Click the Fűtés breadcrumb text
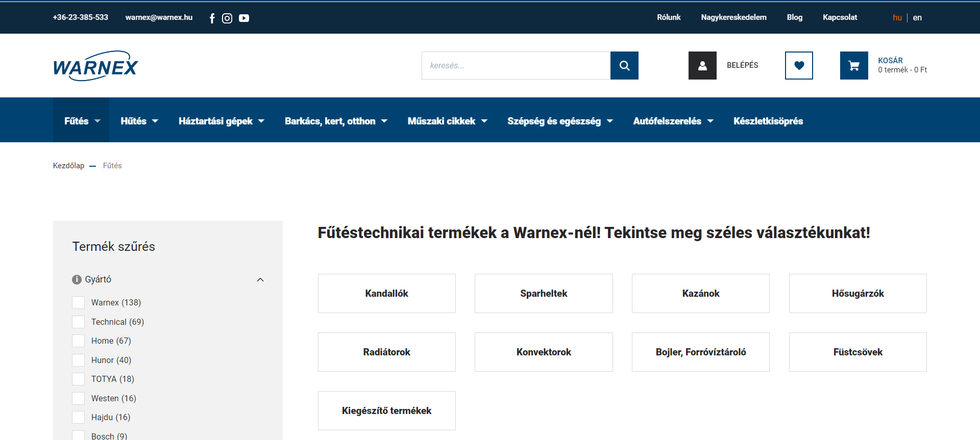 pos(112,166)
